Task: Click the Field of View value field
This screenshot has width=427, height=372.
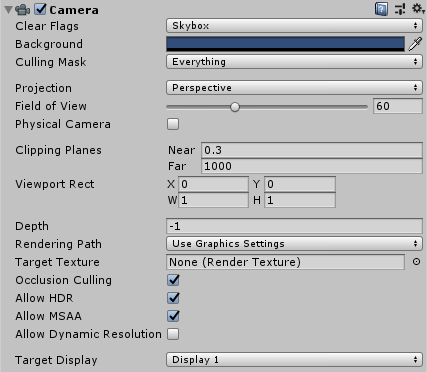Action: pos(398,106)
